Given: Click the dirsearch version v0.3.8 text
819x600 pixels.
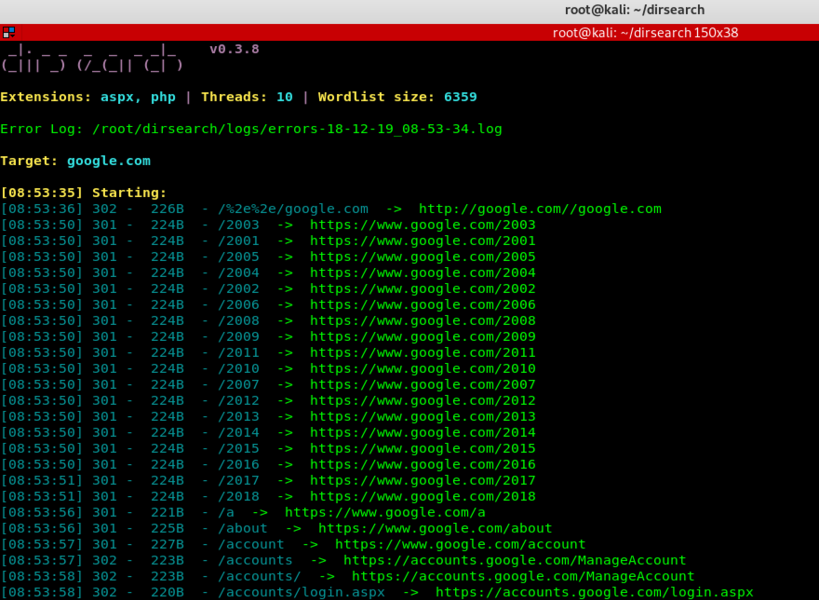Looking at the screenshot, I should (x=234, y=49).
